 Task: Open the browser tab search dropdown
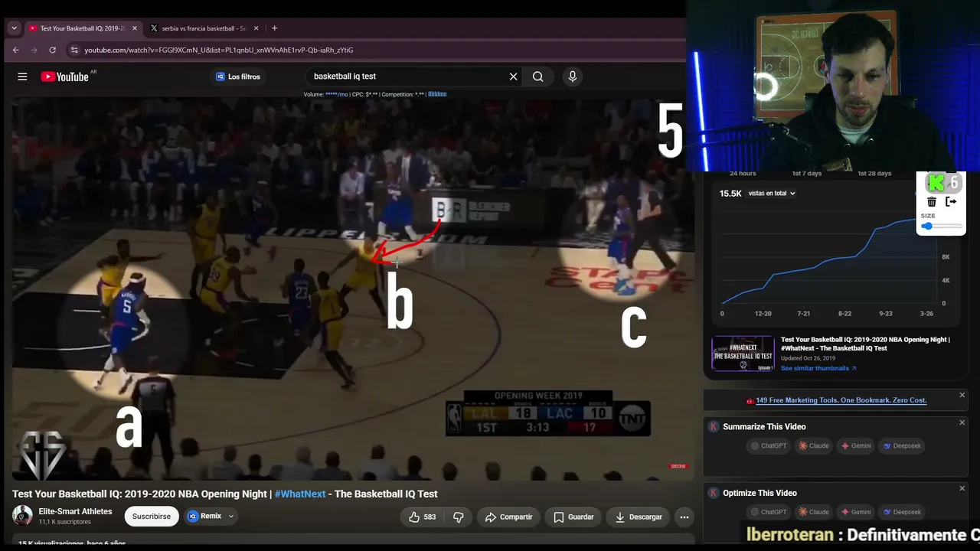tap(14, 28)
